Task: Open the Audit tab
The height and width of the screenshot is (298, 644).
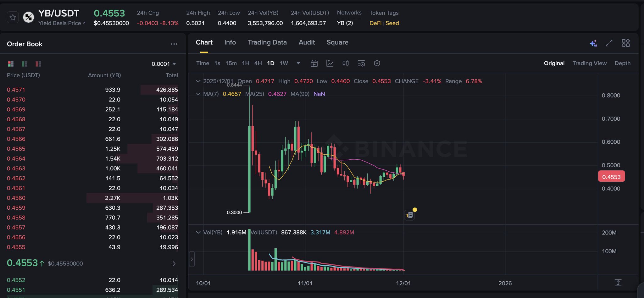Action: coord(307,42)
